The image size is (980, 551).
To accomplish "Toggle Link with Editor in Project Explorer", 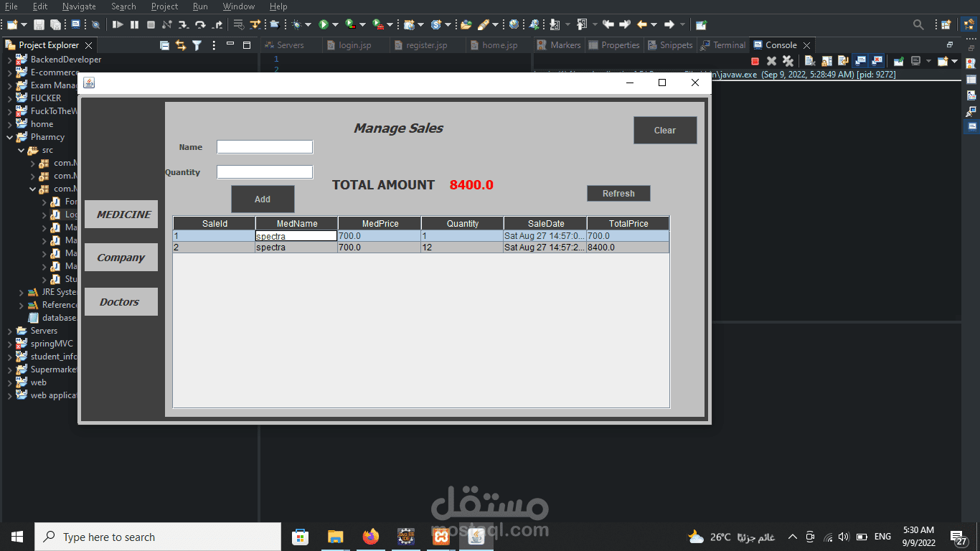I will coord(181,45).
